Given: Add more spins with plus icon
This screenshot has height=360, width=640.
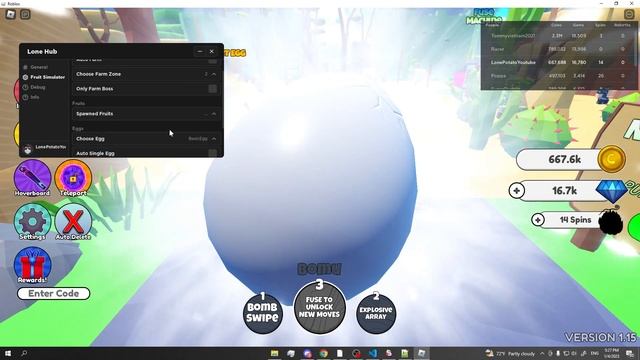Looking at the screenshot, I should coord(538,220).
